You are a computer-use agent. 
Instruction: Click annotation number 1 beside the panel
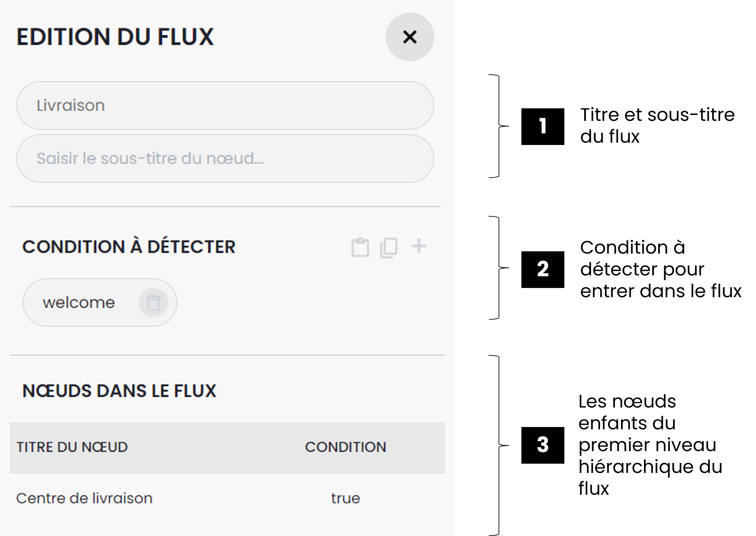click(543, 126)
